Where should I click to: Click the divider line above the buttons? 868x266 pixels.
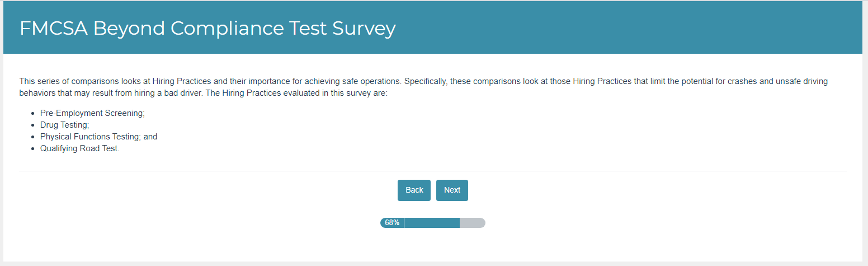(x=433, y=171)
